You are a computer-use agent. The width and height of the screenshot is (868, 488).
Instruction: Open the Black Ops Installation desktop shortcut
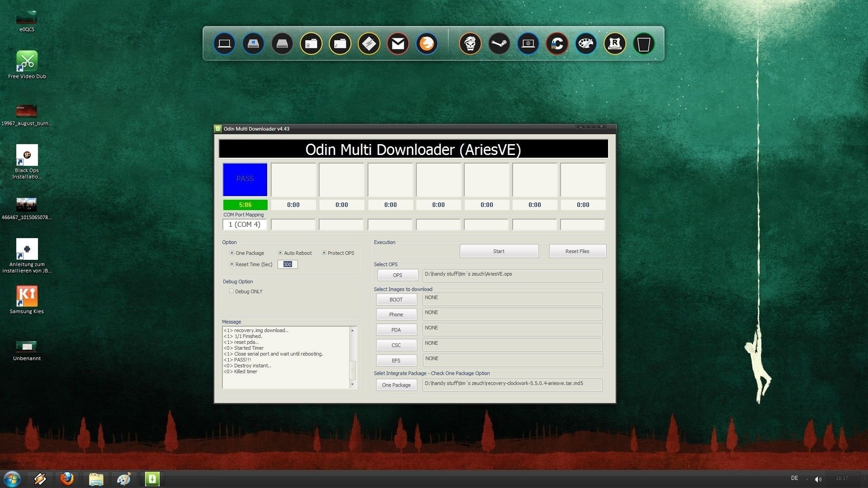pyautogui.click(x=27, y=162)
